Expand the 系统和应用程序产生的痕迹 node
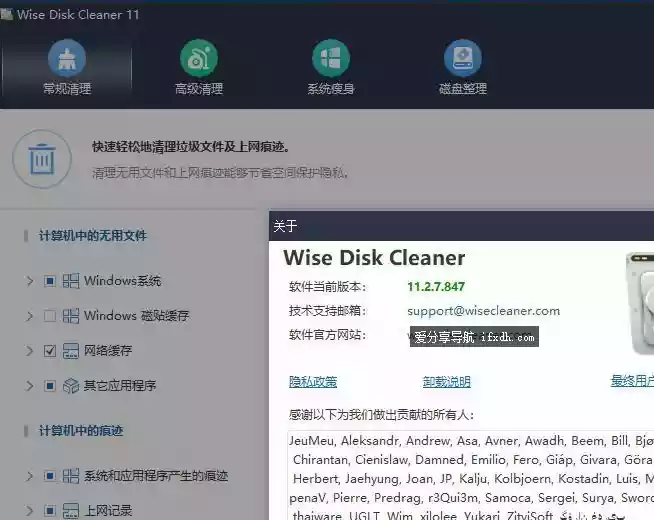This screenshot has height=520, width=654. point(30,476)
